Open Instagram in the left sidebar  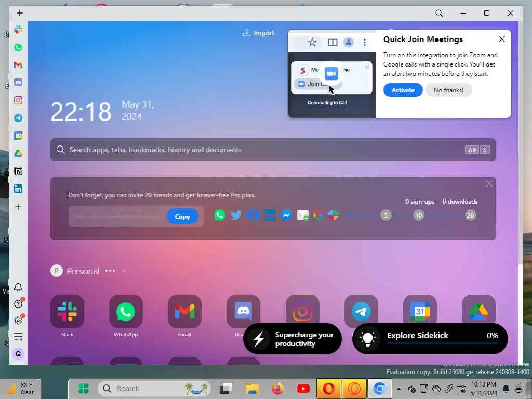(18, 100)
